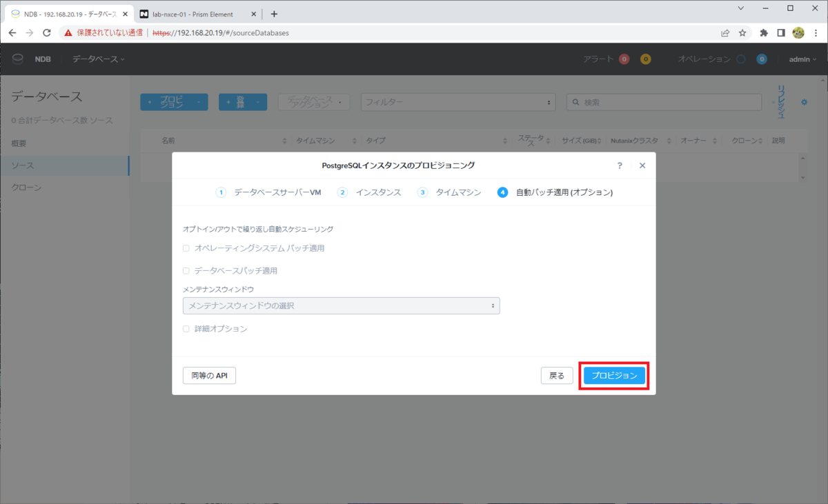Click the share page icon
The height and width of the screenshot is (504, 828).
pos(725,32)
